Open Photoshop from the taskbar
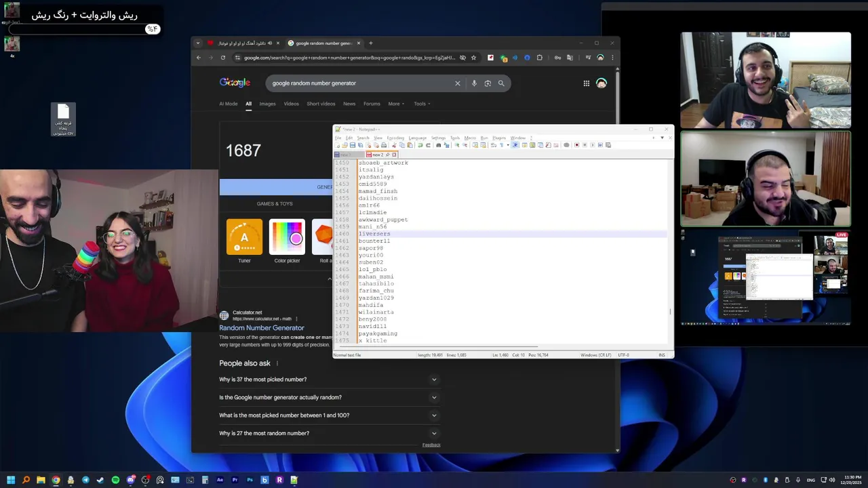 [250, 480]
